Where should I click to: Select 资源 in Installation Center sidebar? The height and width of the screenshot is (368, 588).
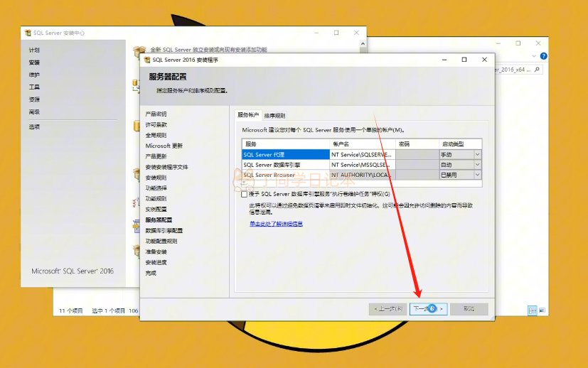[x=34, y=99]
